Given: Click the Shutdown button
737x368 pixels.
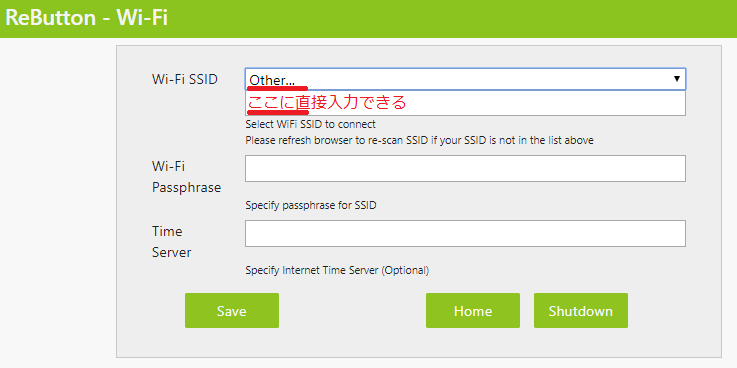Looking at the screenshot, I should (x=580, y=311).
